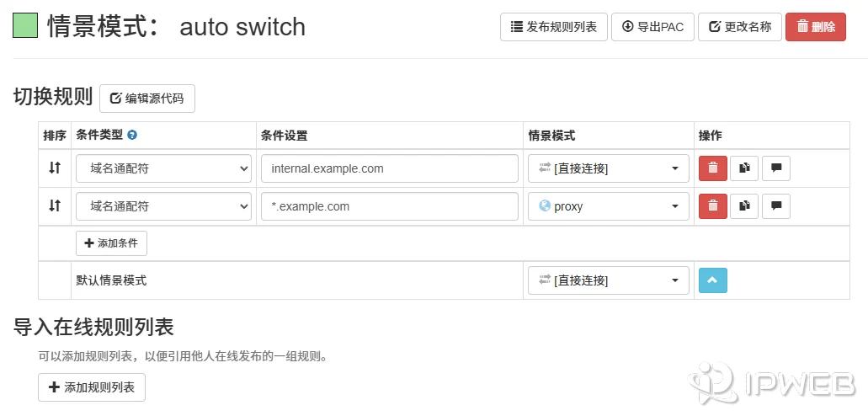Add note to *.example.com rule
868x416 pixels.
click(776, 206)
